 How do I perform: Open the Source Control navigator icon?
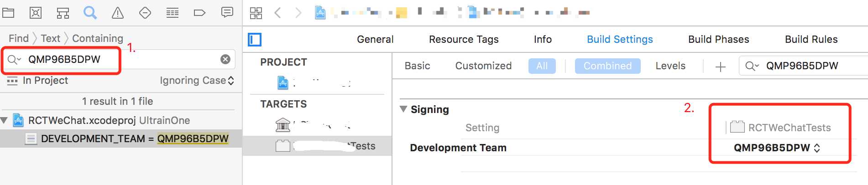coord(36,13)
